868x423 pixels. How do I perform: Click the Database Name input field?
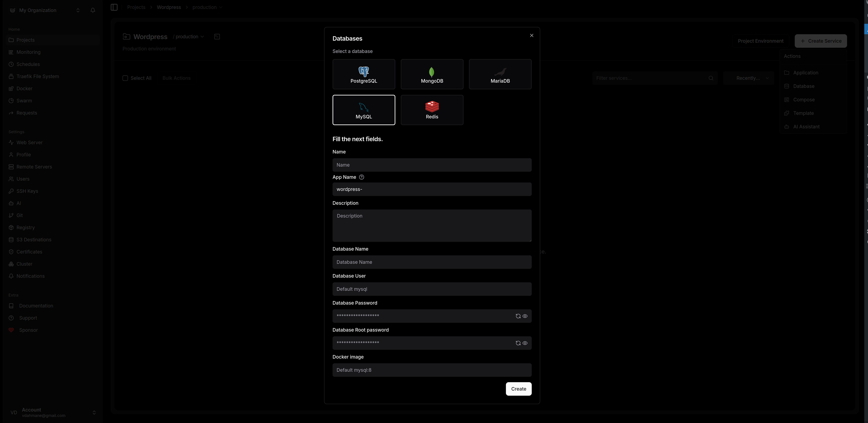(x=432, y=262)
